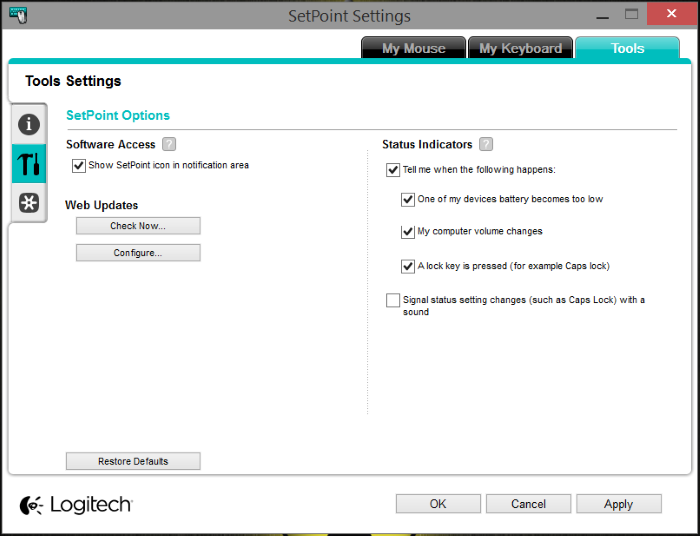Screen dimensions: 700x536
Task: Minimize the SetPoint Settings window
Action: (602, 15)
